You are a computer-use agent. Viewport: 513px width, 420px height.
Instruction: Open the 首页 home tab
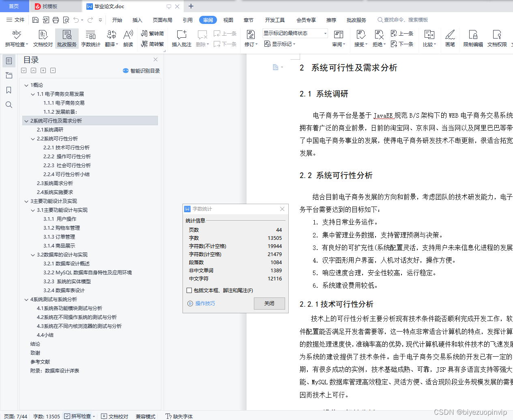(x=14, y=6)
